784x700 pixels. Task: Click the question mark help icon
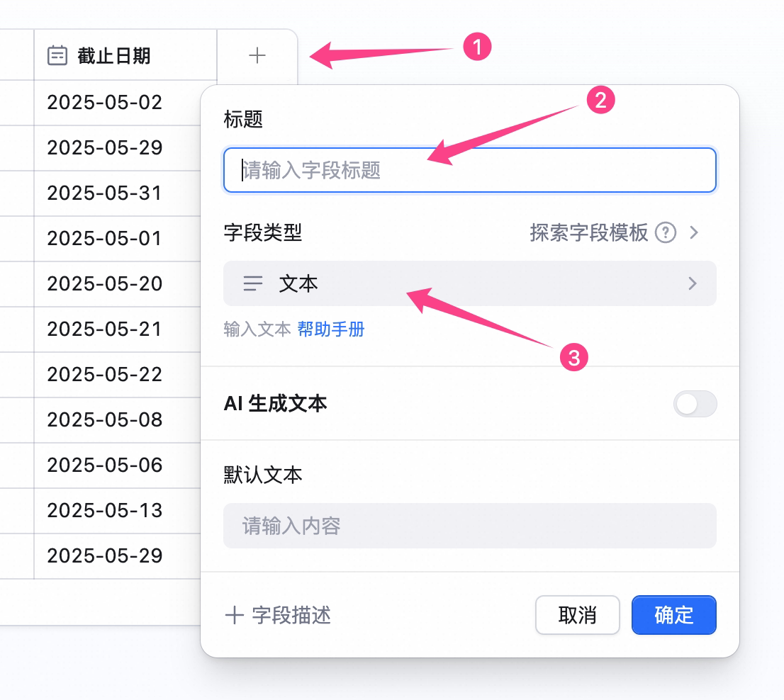click(666, 233)
